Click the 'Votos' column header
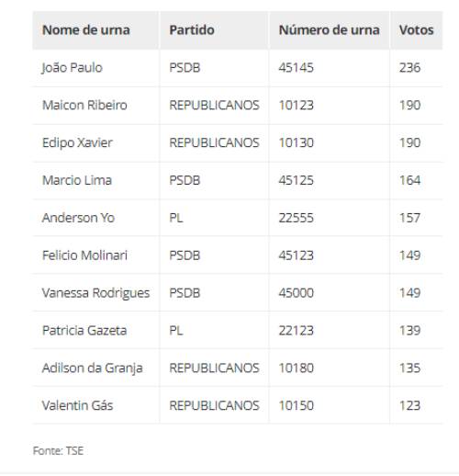459x476 pixels. click(x=416, y=30)
